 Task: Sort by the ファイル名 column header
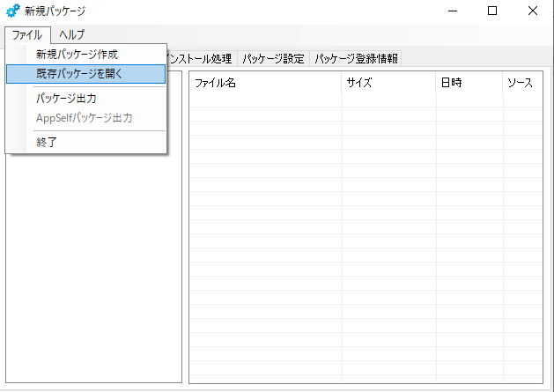pyautogui.click(x=266, y=83)
